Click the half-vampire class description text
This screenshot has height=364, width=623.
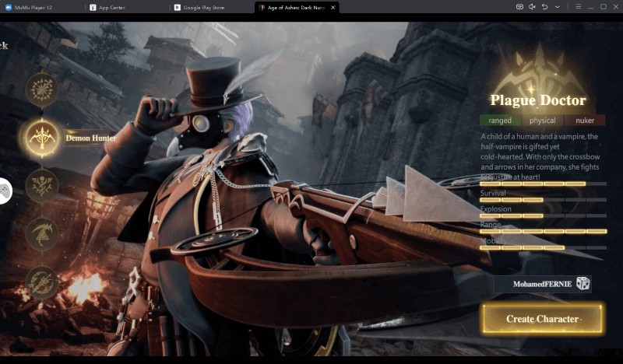pyautogui.click(x=540, y=157)
